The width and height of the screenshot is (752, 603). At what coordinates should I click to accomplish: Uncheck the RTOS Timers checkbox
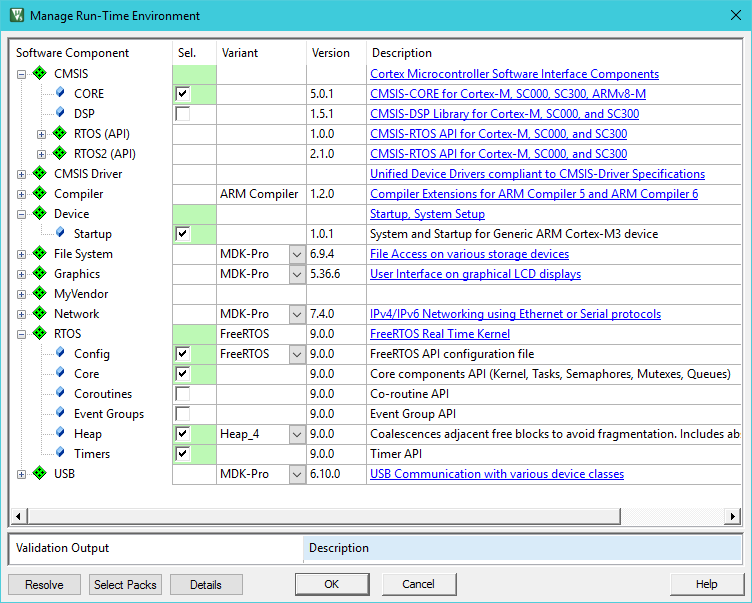pos(182,454)
